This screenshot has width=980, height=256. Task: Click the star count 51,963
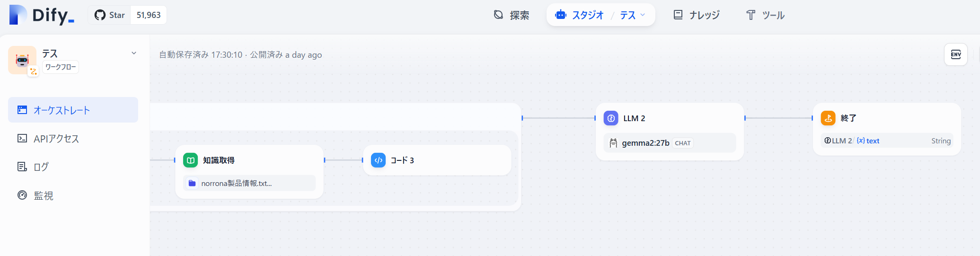149,15
